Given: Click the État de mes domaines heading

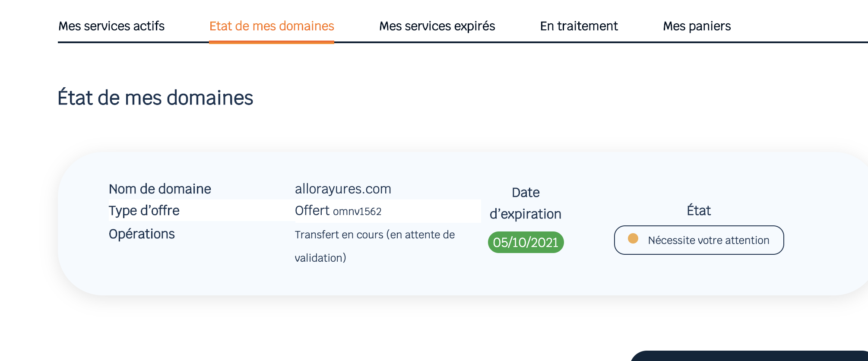Looking at the screenshot, I should coord(155,98).
